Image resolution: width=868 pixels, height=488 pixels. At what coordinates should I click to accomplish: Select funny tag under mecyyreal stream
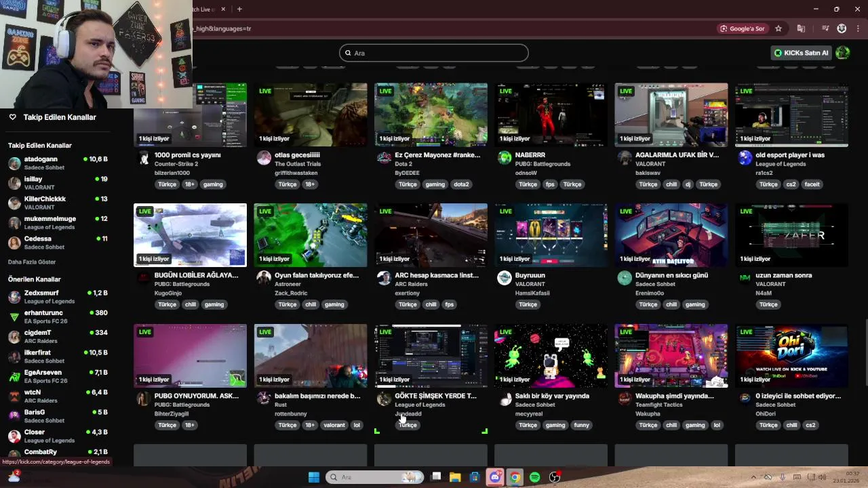581,425
